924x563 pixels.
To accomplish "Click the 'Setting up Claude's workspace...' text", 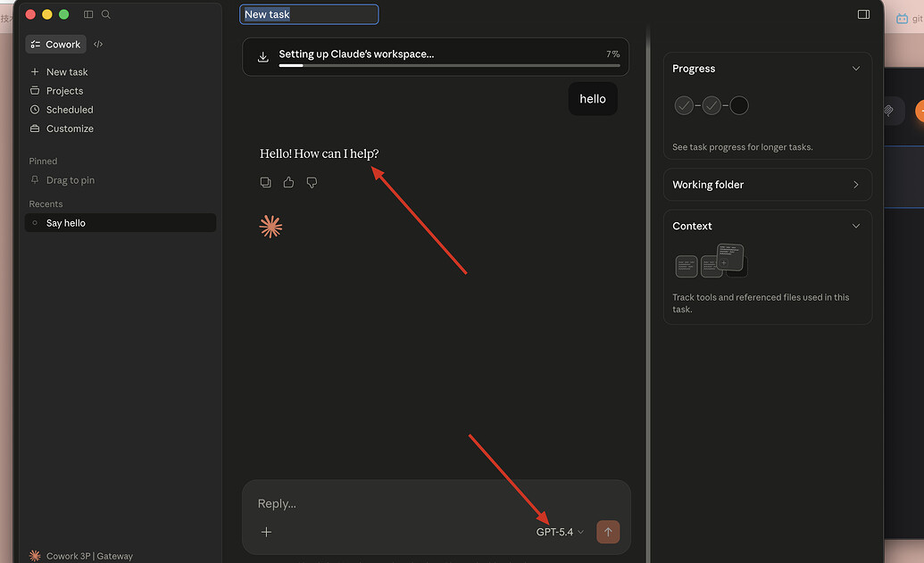I will point(356,54).
